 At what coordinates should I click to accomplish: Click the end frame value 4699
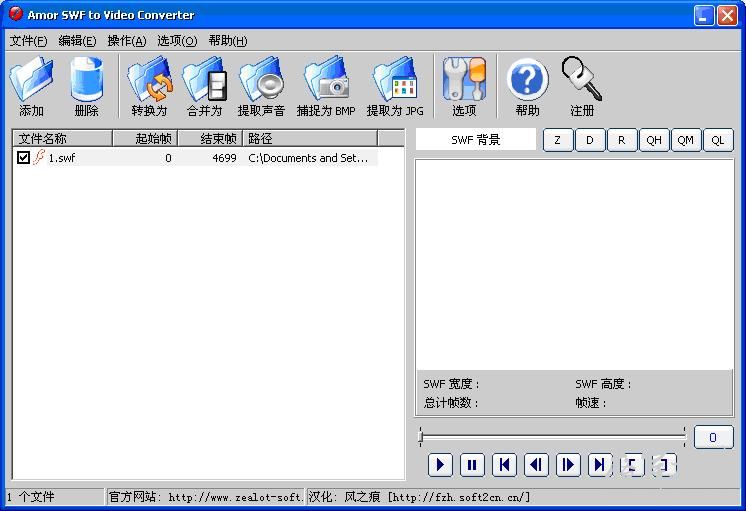point(224,158)
